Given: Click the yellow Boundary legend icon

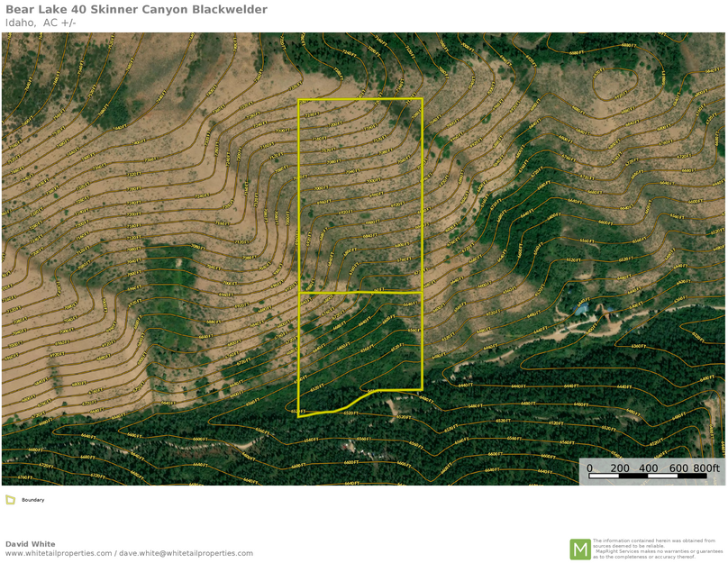Looking at the screenshot, I should pyautogui.click(x=10, y=500).
